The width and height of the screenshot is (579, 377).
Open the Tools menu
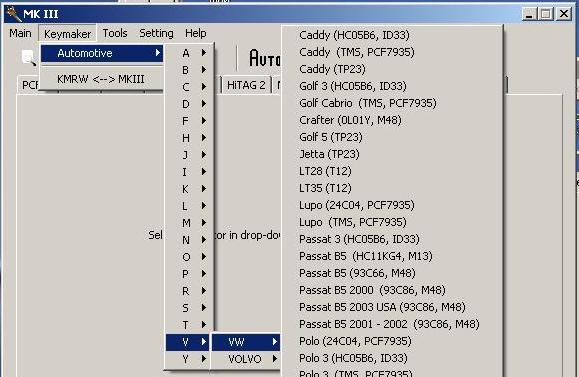tap(115, 34)
